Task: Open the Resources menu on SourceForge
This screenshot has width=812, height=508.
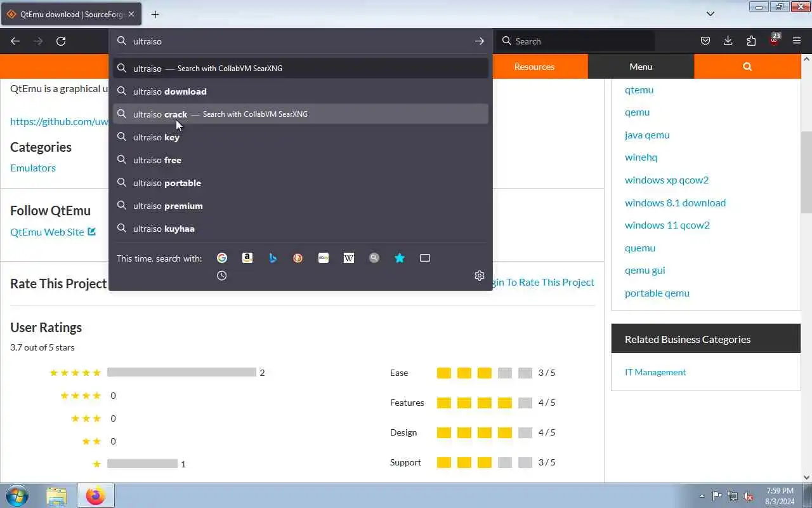Action: [x=534, y=67]
